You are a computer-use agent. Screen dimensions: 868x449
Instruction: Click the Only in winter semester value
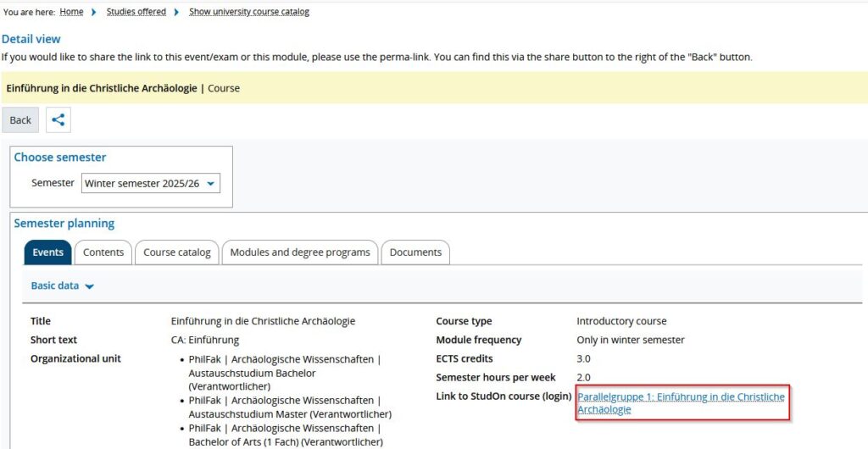(x=631, y=340)
